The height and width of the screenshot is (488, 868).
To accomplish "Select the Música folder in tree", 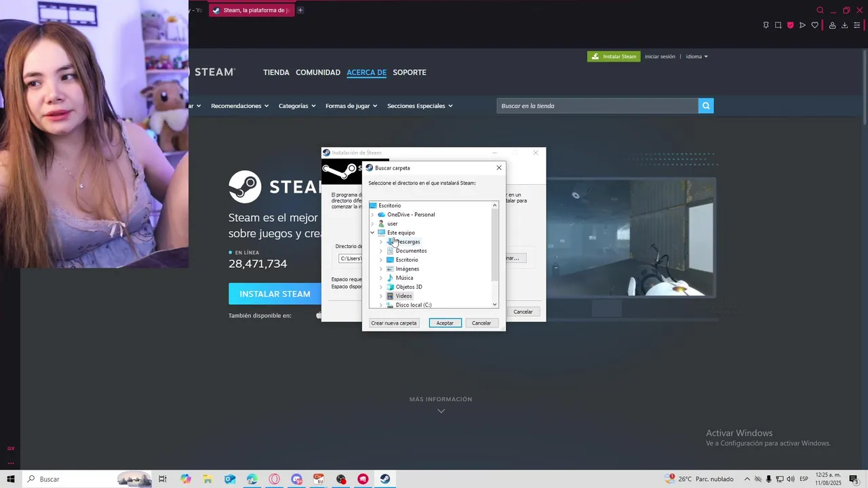I will coord(404,278).
